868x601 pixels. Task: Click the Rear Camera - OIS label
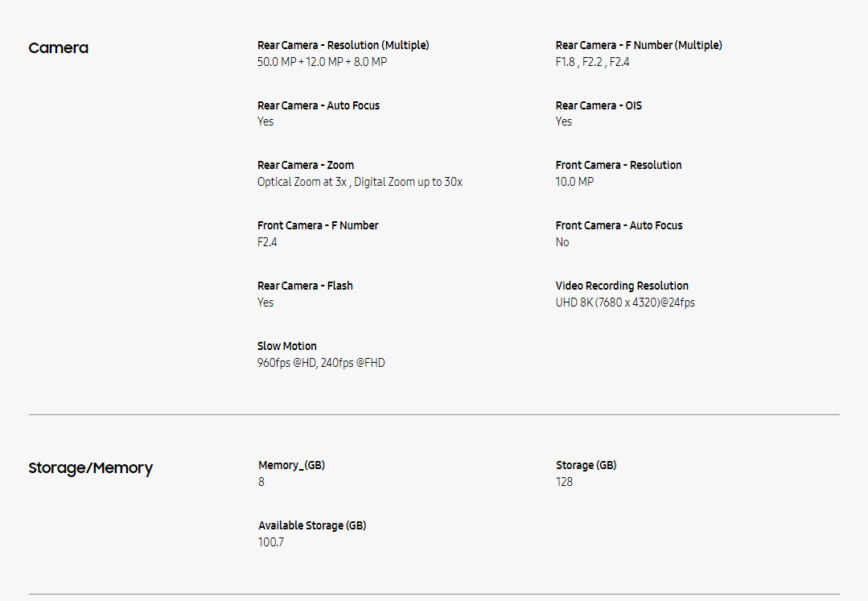[599, 105]
